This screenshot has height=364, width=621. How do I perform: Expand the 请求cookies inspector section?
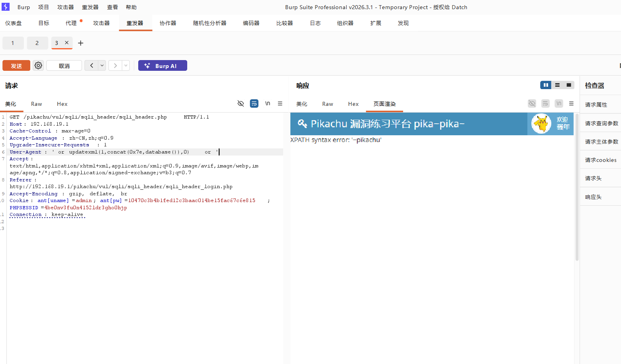pyautogui.click(x=600, y=160)
